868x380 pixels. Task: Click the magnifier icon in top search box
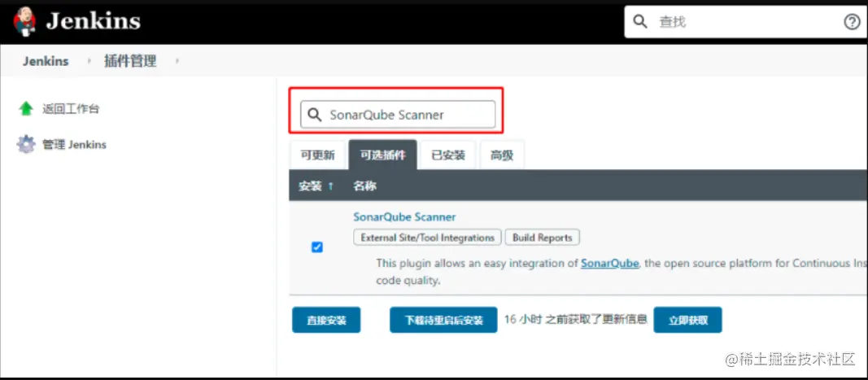640,22
